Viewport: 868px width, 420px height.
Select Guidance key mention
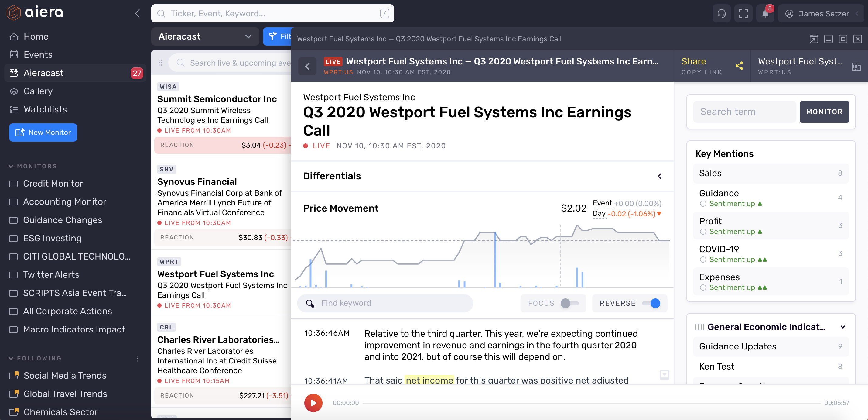click(771, 198)
